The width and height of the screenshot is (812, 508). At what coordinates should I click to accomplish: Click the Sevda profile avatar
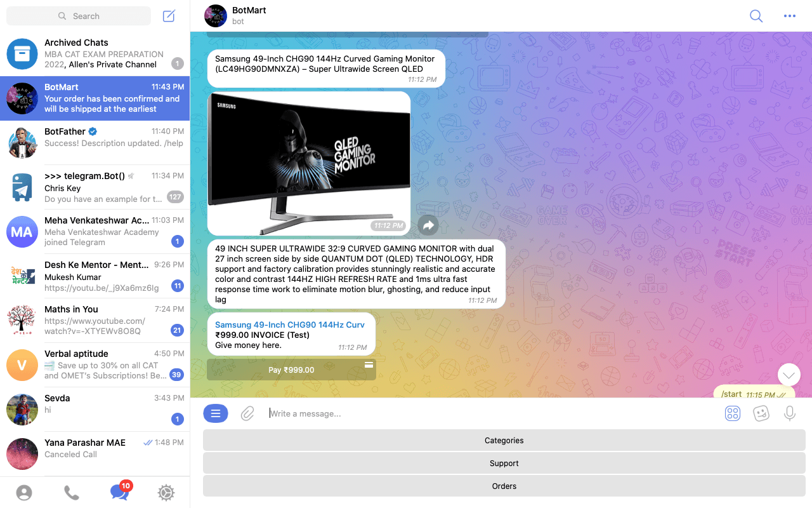point(22,410)
